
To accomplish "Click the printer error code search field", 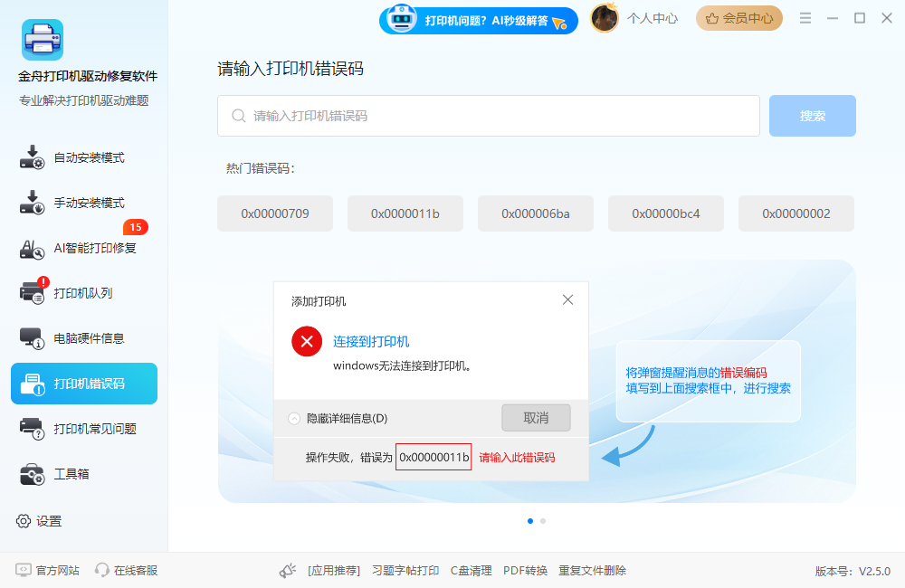I will (x=489, y=116).
